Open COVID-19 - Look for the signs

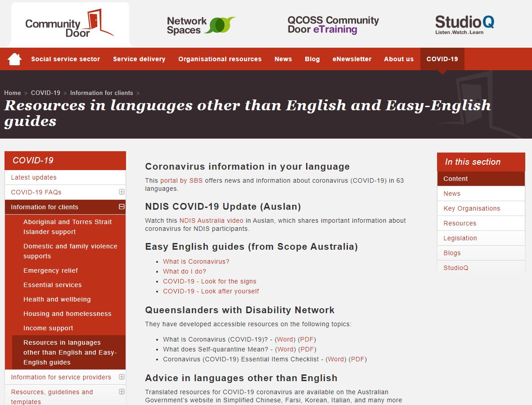click(x=209, y=281)
